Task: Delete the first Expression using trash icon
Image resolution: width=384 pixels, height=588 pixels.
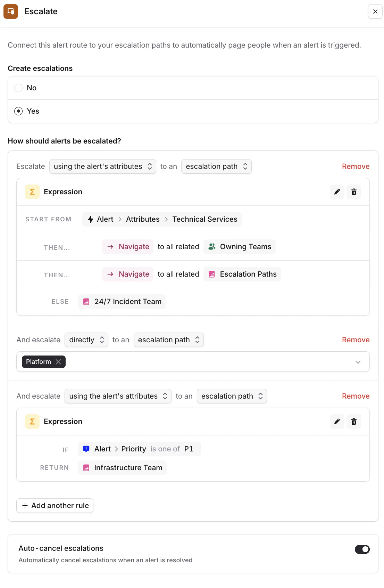Action: coord(353,192)
